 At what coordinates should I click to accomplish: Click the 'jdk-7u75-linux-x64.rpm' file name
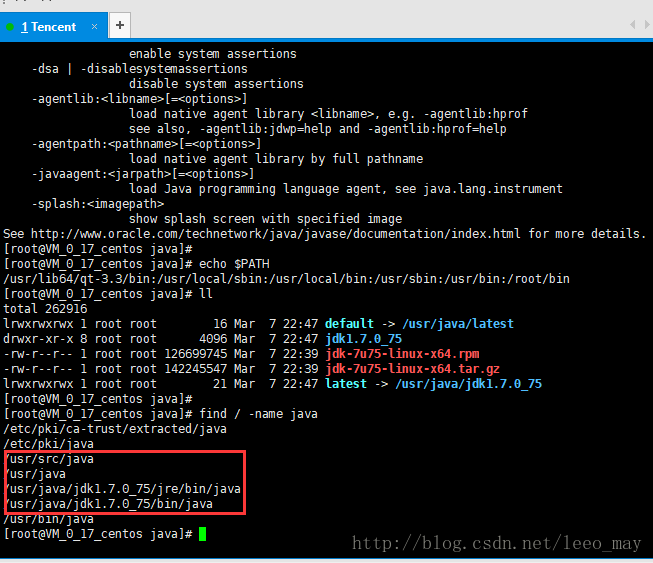(x=402, y=354)
